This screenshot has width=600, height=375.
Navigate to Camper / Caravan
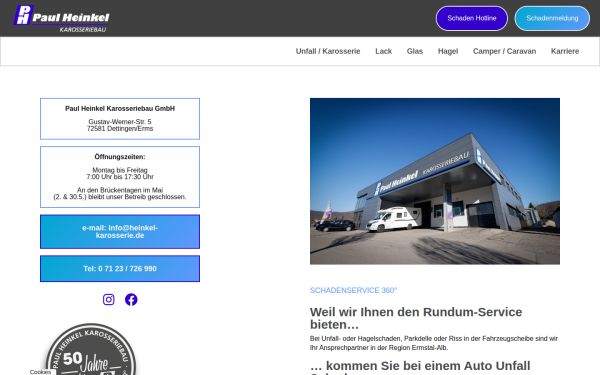(504, 51)
